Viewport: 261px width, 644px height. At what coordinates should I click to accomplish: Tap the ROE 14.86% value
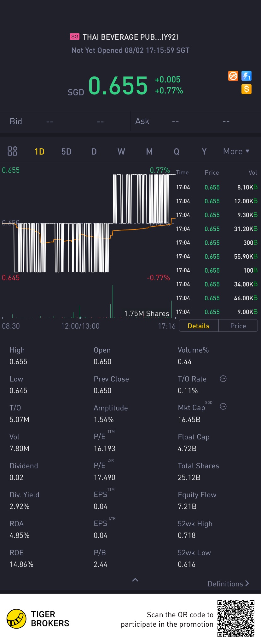tap(21, 564)
